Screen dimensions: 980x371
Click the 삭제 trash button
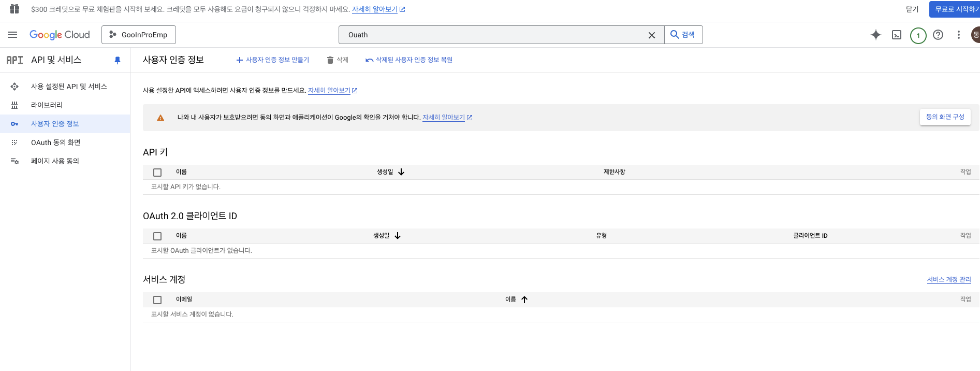338,60
